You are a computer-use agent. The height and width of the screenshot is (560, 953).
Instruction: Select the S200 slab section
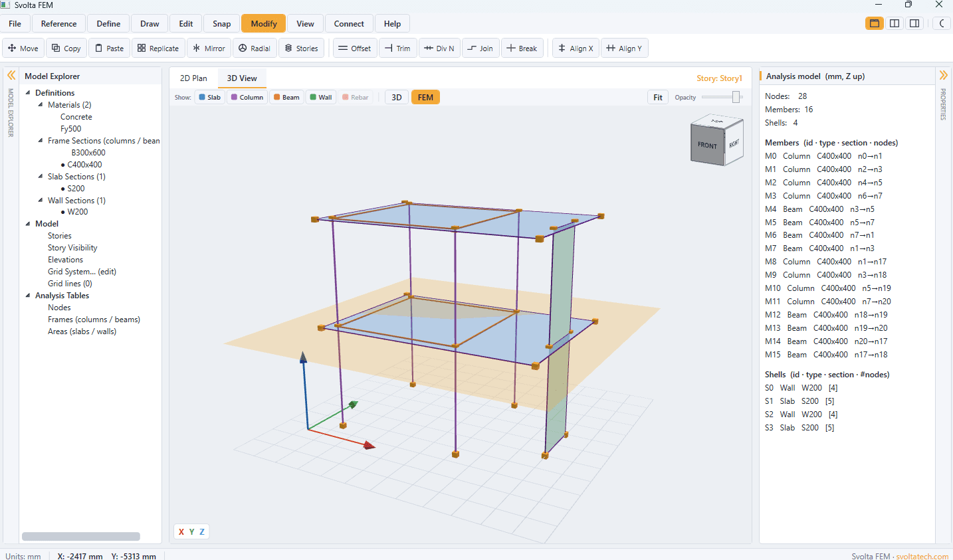(76, 189)
